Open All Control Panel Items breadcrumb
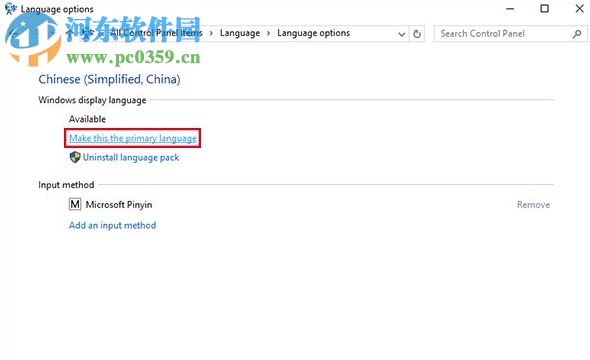The height and width of the screenshot is (360, 590). click(x=156, y=33)
